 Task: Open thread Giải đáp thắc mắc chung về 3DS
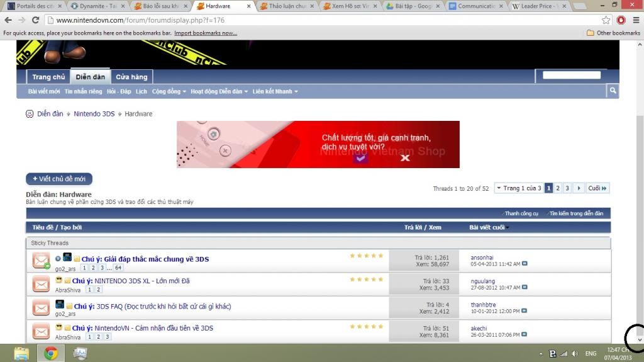coord(157,259)
